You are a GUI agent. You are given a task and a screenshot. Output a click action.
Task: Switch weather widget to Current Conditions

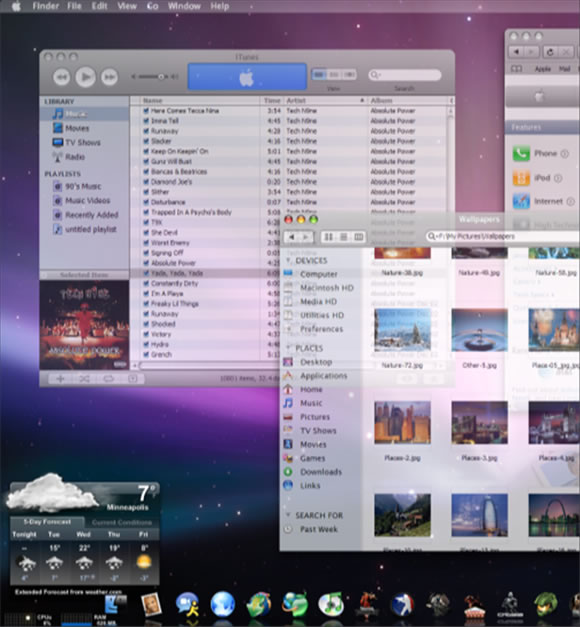coord(122,522)
